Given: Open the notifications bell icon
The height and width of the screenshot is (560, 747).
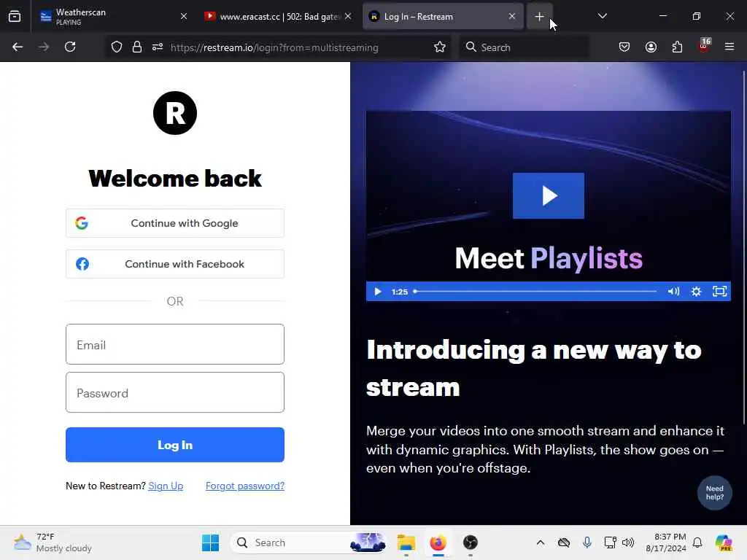Looking at the screenshot, I should pos(697,542).
